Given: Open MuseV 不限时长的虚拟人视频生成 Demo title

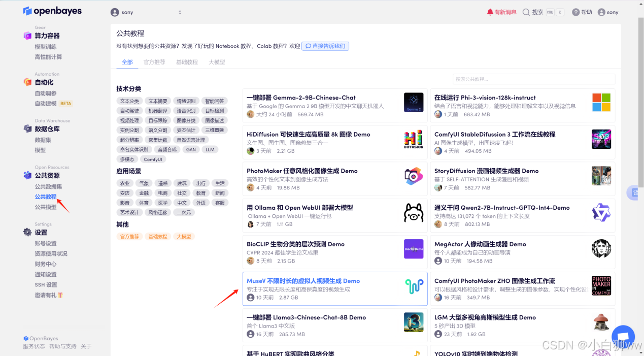Looking at the screenshot, I should pos(303,281).
